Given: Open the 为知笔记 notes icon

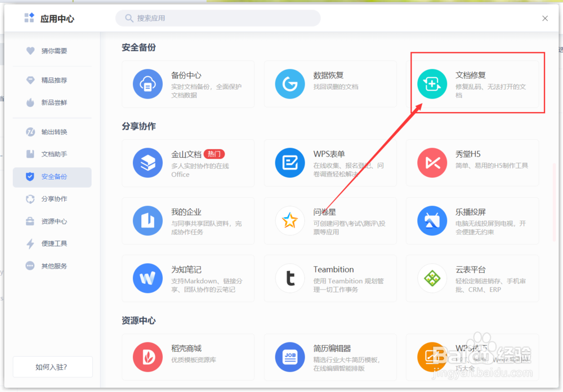Looking at the screenshot, I should coord(148,278).
